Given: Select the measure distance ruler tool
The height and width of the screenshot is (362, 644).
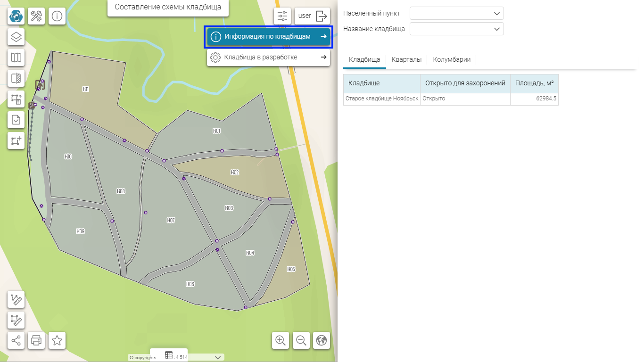Looking at the screenshot, I should (x=16, y=300).
